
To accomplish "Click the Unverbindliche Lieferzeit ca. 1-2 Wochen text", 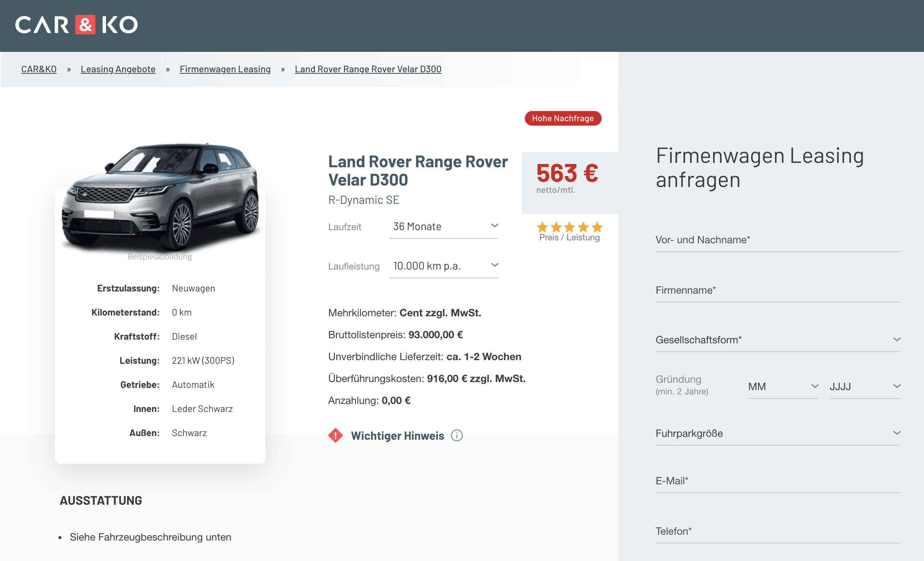I will pos(424,356).
